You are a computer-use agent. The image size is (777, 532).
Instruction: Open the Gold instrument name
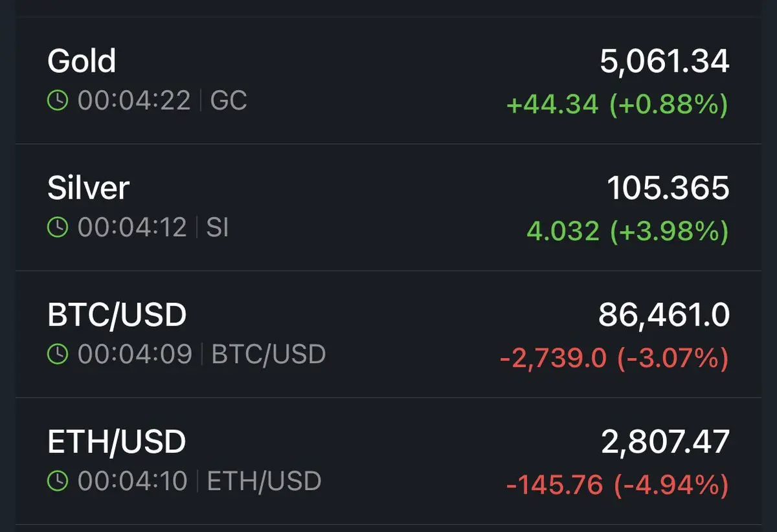click(x=82, y=61)
